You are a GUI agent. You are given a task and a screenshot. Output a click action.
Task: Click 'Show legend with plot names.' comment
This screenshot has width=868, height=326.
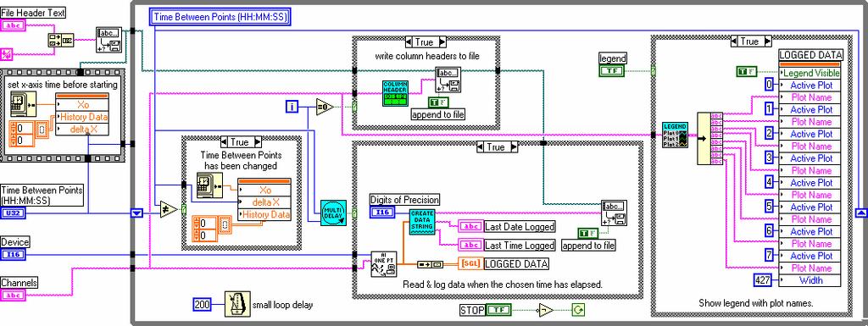[x=755, y=303]
